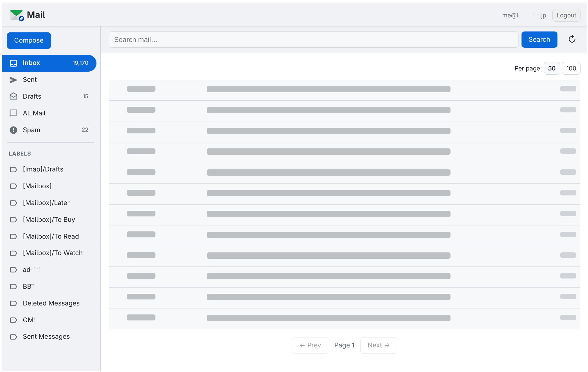Screen dimensions: 588x372
Task: Click the chat bubble icon next to All Mail
Action: click(13, 113)
